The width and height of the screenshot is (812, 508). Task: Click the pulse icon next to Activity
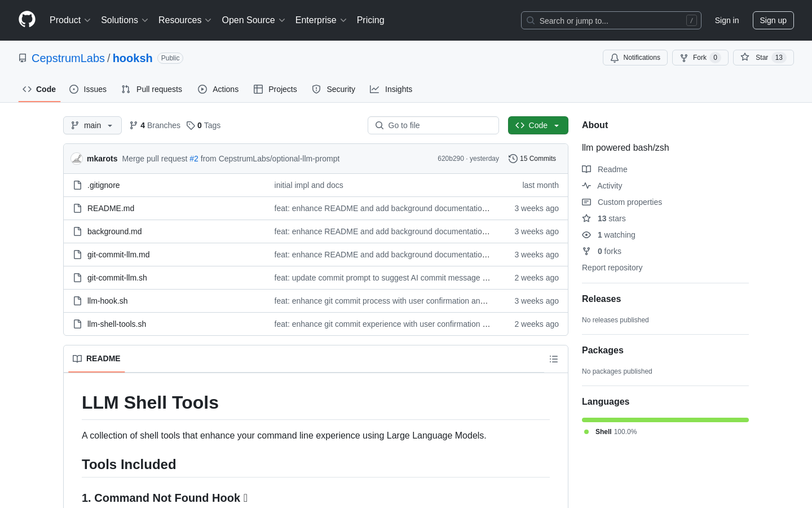pos(586,186)
